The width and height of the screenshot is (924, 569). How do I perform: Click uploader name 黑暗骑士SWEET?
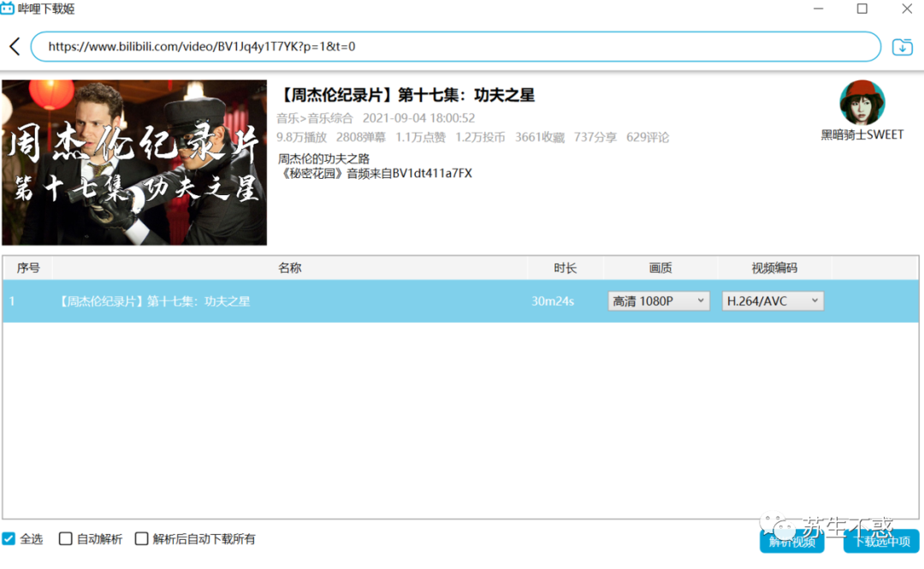pyautogui.click(x=862, y=135)
